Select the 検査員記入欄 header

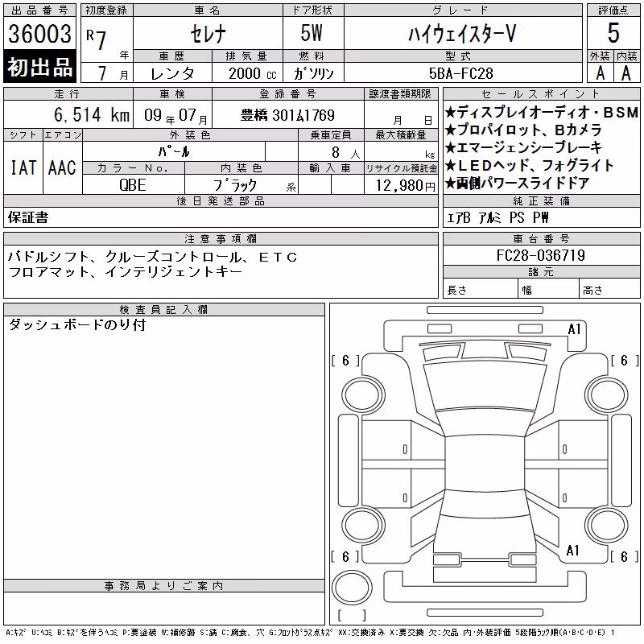click(x=164, y=309)
